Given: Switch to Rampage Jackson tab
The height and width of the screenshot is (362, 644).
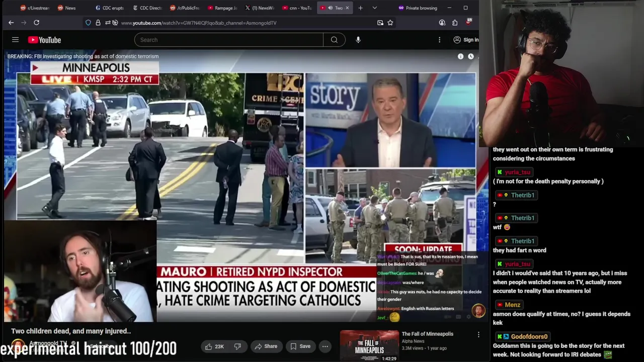Looking at the screenshot, I should 221,8.
